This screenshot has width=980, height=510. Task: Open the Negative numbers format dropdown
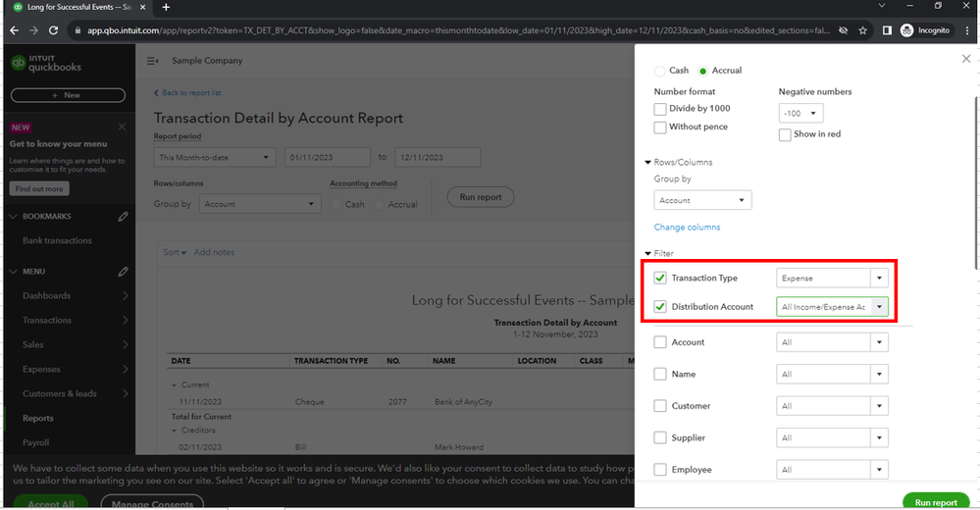pyautogui.click(x=800, y=114)
